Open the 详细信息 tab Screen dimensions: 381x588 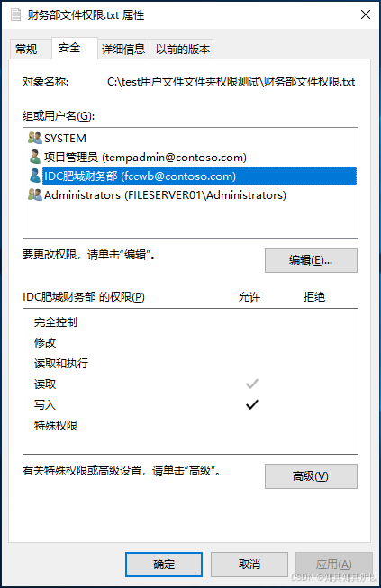tap(123, 49)
